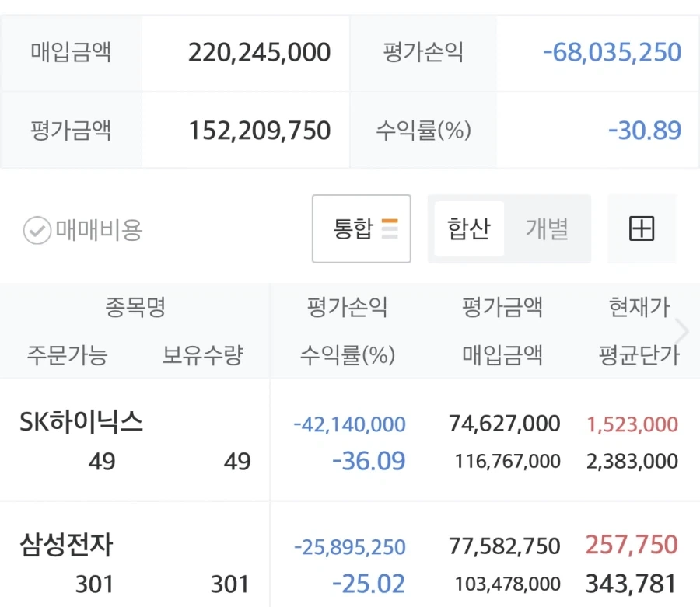Viewport: 700px width, 607px height.
Task: Select the 합산 view tab
Action: click(469, 228)
